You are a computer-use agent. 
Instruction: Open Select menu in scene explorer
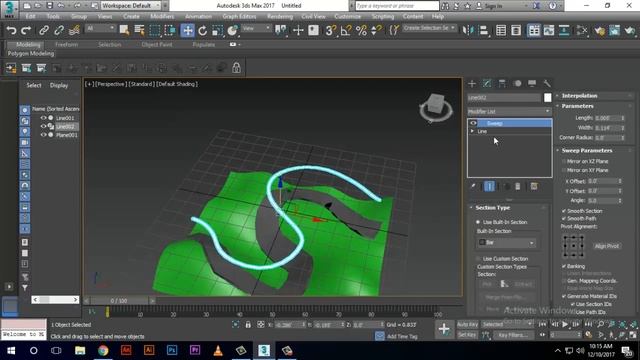click(34, 85)
